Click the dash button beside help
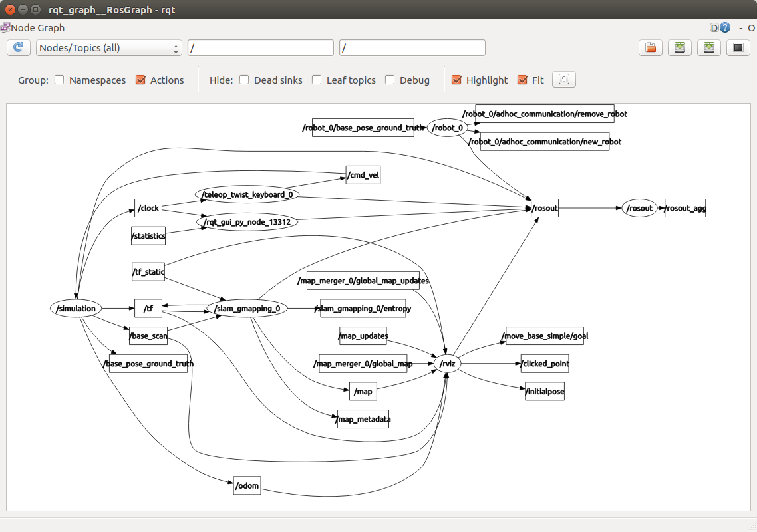 point(740,28)
